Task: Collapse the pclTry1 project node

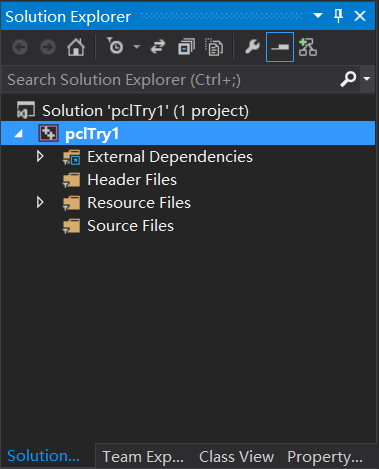Action: tap(19, 134)
